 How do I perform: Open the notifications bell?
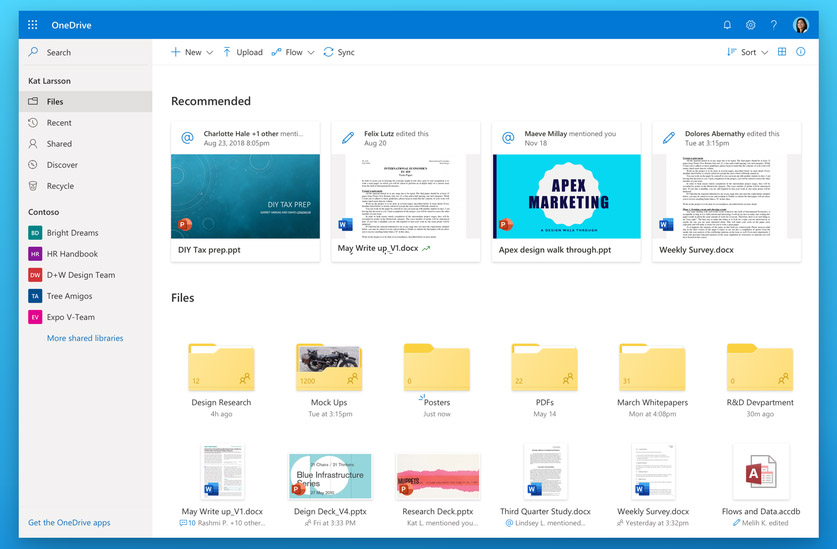coord(727,25)
